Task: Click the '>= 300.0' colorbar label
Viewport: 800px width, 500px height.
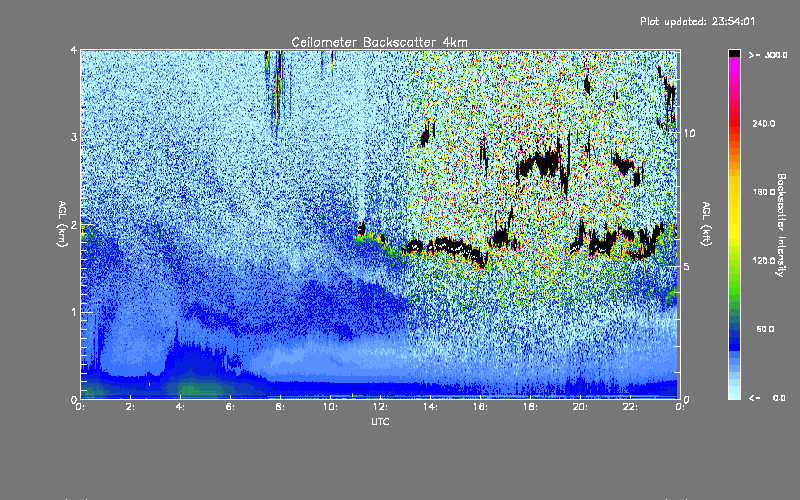Action: click(768, 55)
